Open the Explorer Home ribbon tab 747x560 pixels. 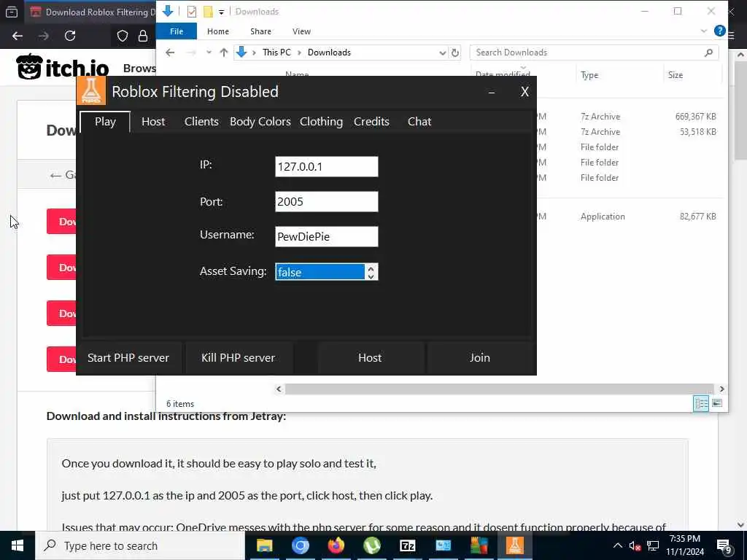coord(218,31)
